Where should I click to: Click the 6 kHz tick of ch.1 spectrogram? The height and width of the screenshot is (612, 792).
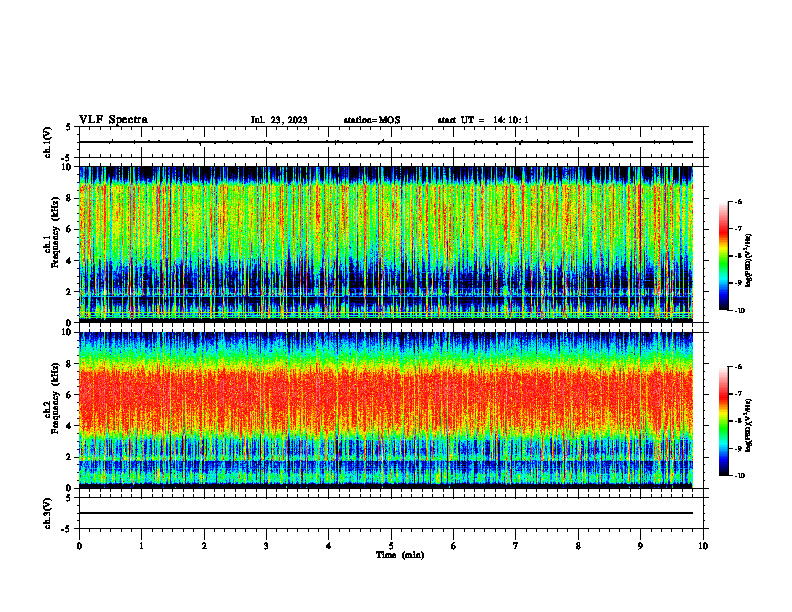tap(70, 229)
